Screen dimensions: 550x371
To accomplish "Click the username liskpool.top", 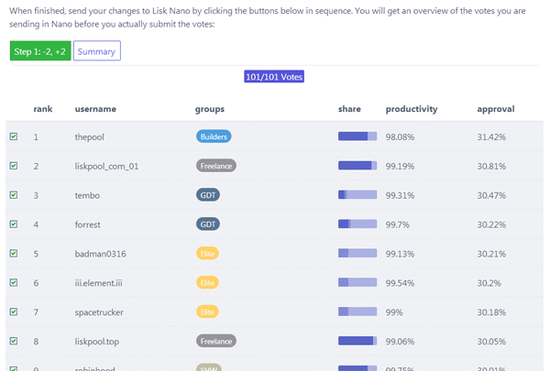I will coord(97,341).
